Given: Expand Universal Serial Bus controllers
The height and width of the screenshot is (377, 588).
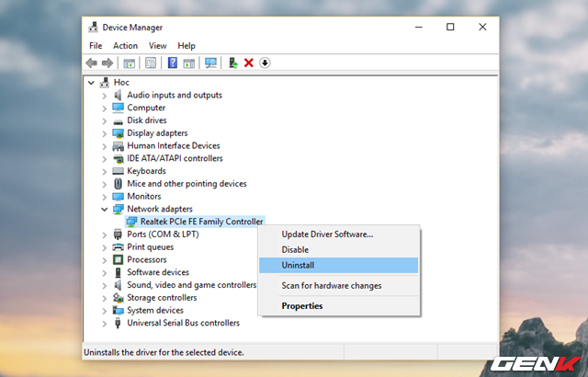Looking at the screenshot, I should [x=104, y=324].
